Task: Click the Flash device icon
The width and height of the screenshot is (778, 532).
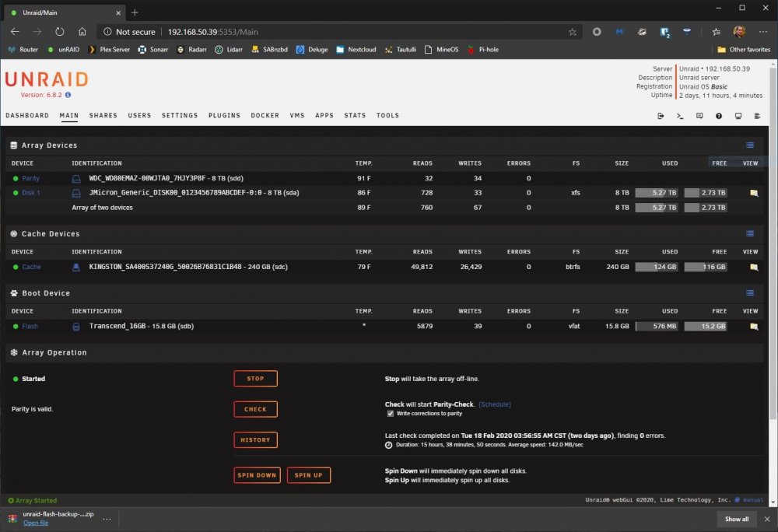Action: (76, 327)
